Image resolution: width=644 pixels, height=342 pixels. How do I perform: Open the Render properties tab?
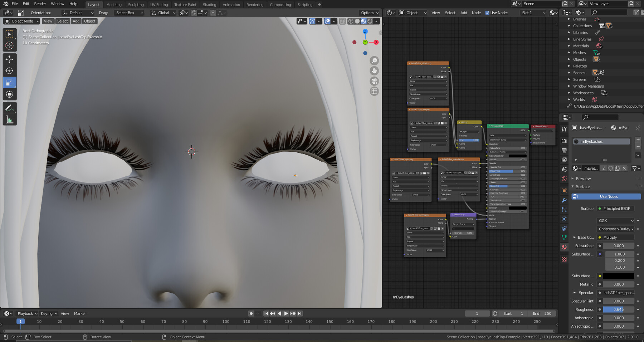(x=564, y=141)
